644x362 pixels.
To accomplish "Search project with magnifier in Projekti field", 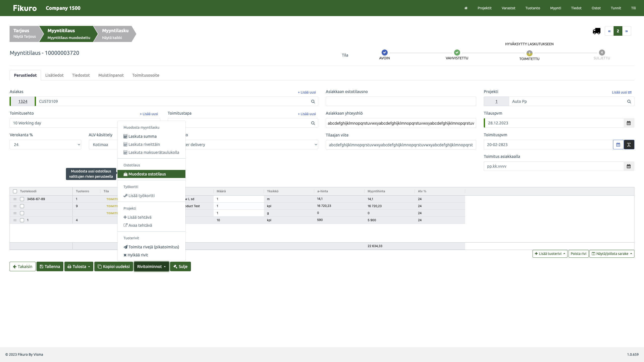I will [629, 101].
